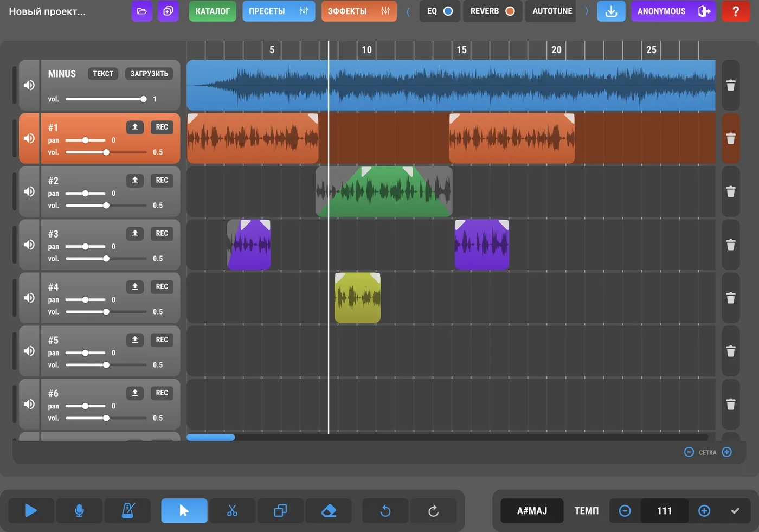Select the eraser tool

click(329, 511)
